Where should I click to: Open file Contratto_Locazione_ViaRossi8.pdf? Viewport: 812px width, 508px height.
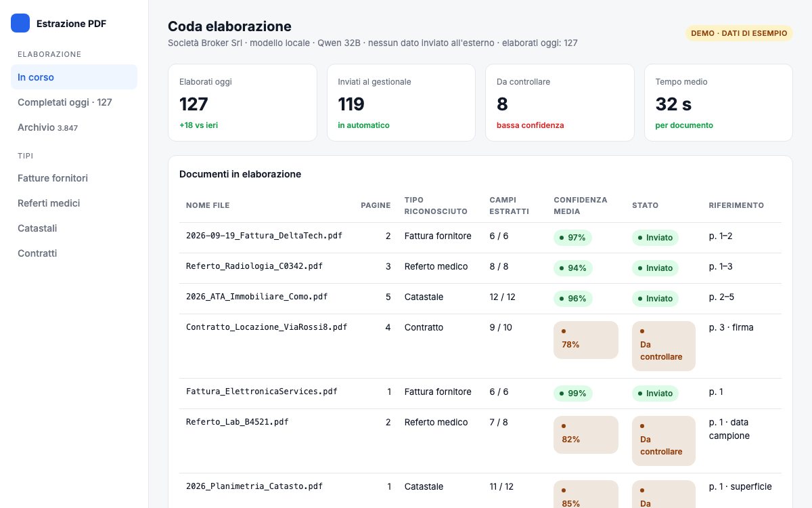tap(267, 327)
